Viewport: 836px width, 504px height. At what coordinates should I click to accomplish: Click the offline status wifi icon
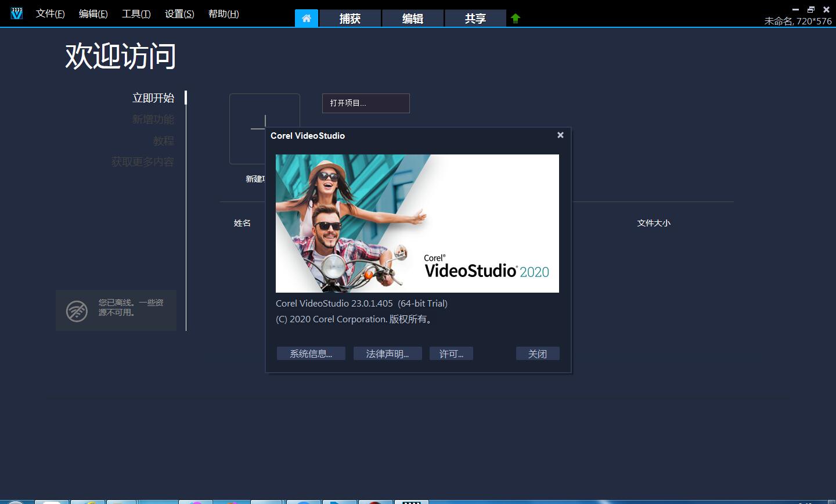tap(77, 311)
